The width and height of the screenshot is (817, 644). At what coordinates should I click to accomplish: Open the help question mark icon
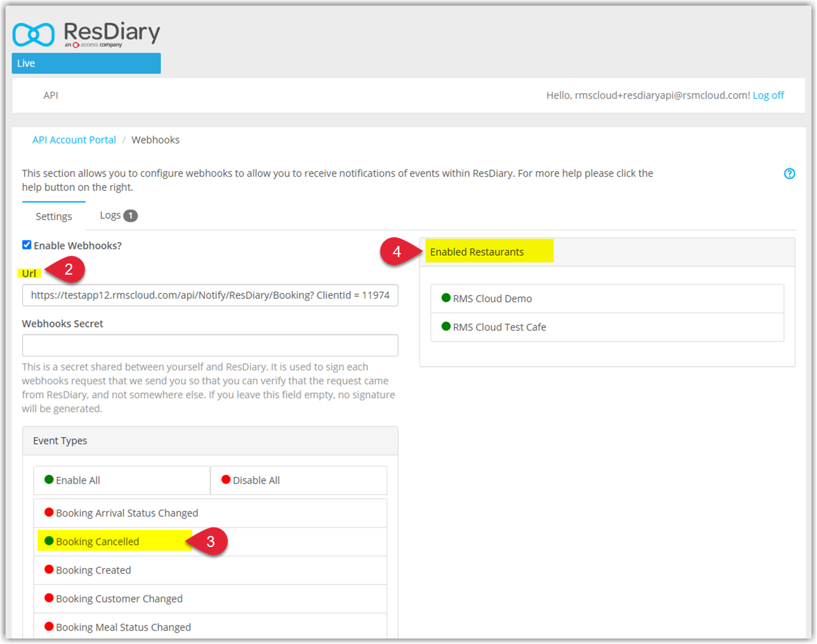(x=789, y=174)
